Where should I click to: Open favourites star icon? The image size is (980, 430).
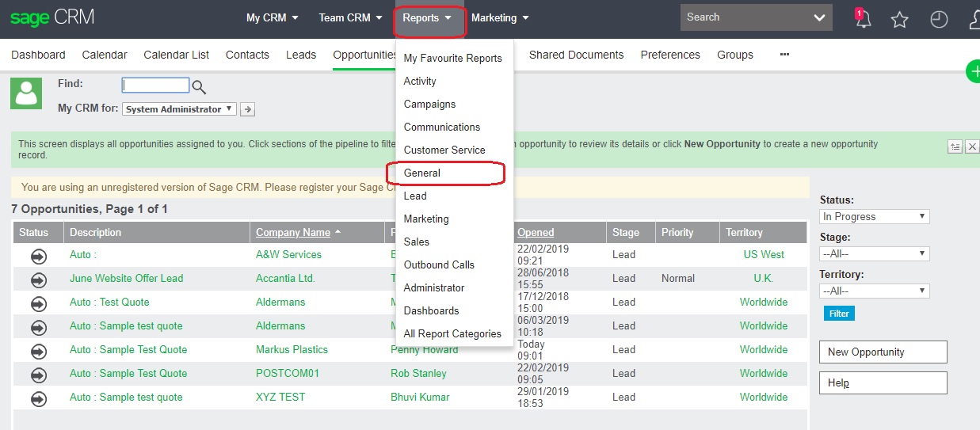click(x=899, y=20)
